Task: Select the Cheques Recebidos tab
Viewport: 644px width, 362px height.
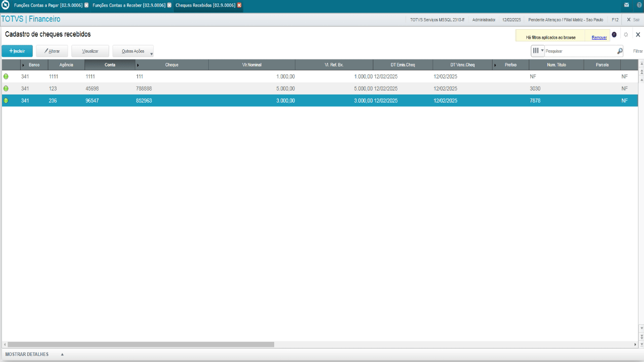Action: pyautogui.click(x=205, y=5)
